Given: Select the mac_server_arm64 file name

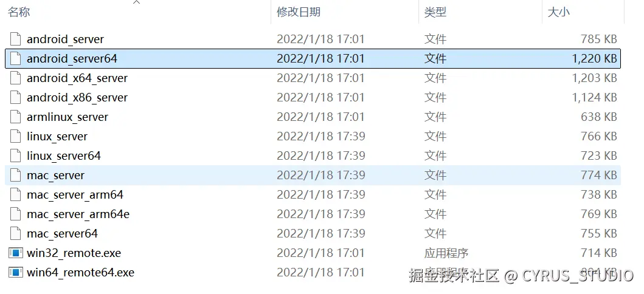Looking at the screenshot, I should 75,195.
